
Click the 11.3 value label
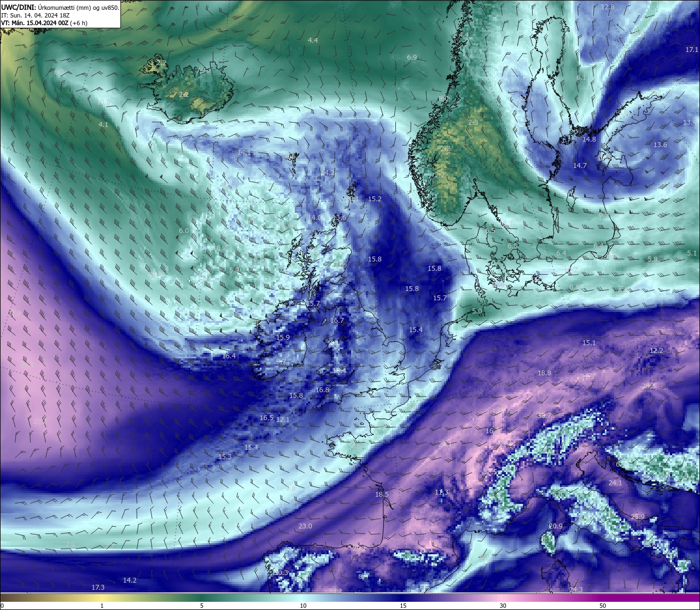pos(441,493)
